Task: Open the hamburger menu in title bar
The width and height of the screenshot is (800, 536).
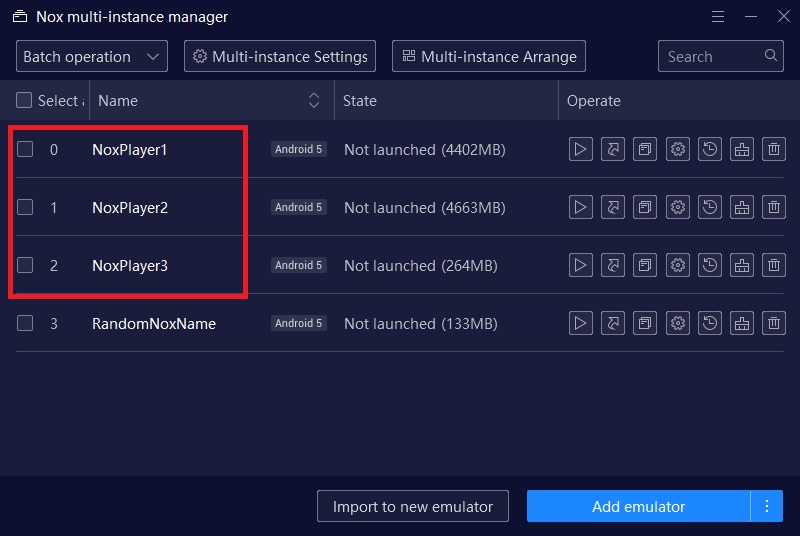Action: tap(718, 17)
